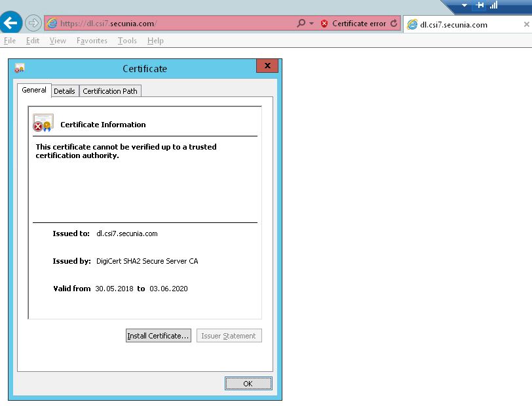Refresh the page with the reload icon
This screenshot has width=532, height=406.
394,24
